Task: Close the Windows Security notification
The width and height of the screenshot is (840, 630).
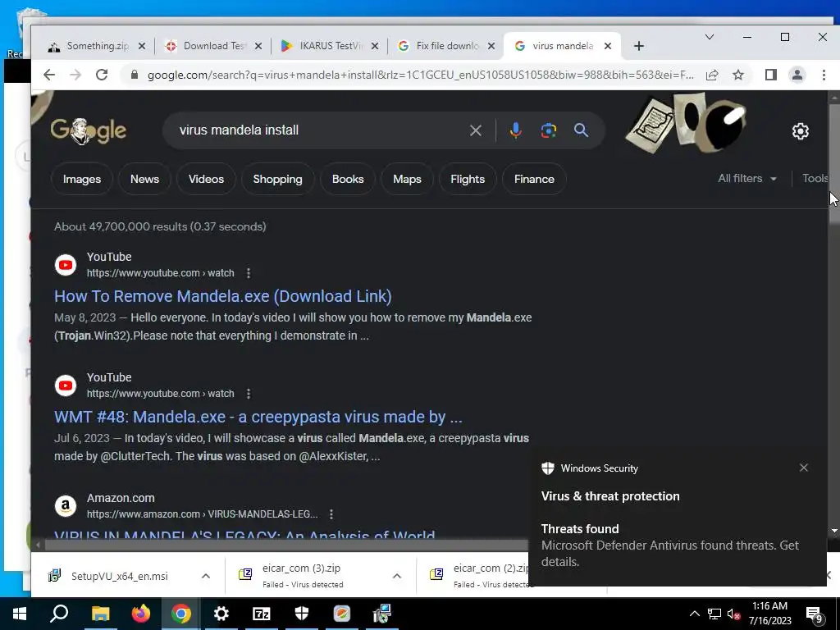Action: pos(804,468)
